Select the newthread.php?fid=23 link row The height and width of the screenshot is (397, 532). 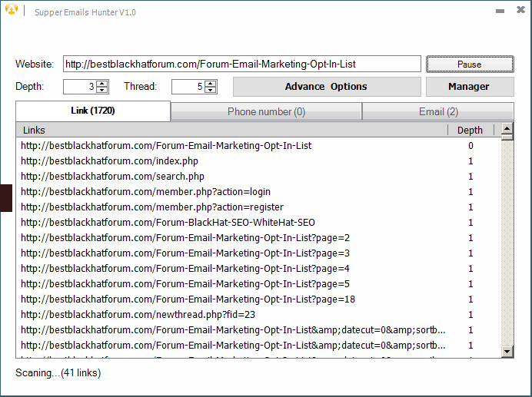(258, 315)
